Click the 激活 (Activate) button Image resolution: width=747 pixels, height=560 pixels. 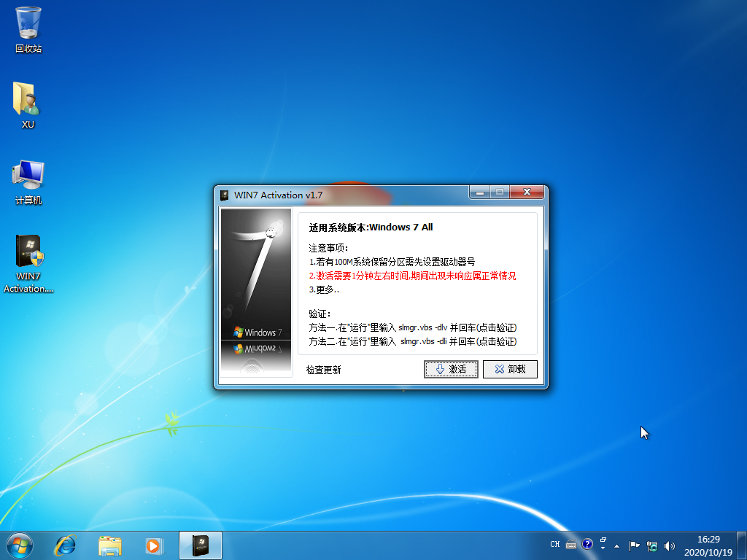[x=451, y=370]
